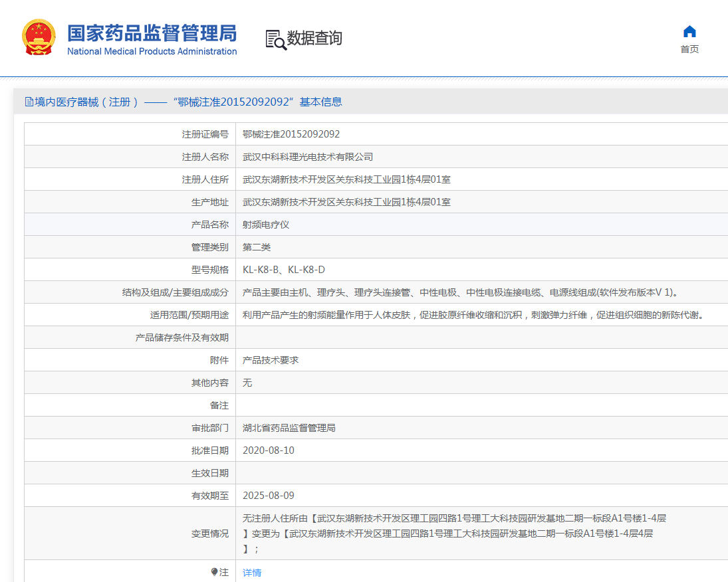Select the 适用范围/预期用途 label
The width and height of the screenshot is (728, 582).
189,315
